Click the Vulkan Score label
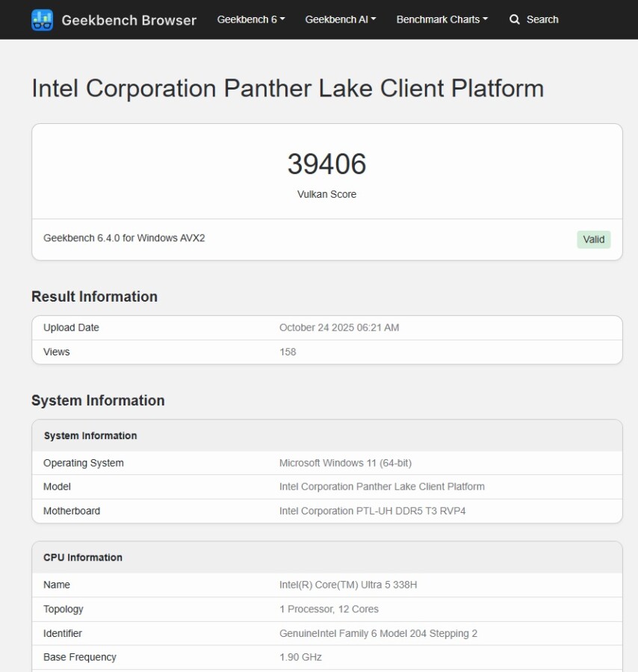This screenshot has width=638, height=672. pyautogui.click(x=326, y=194)
